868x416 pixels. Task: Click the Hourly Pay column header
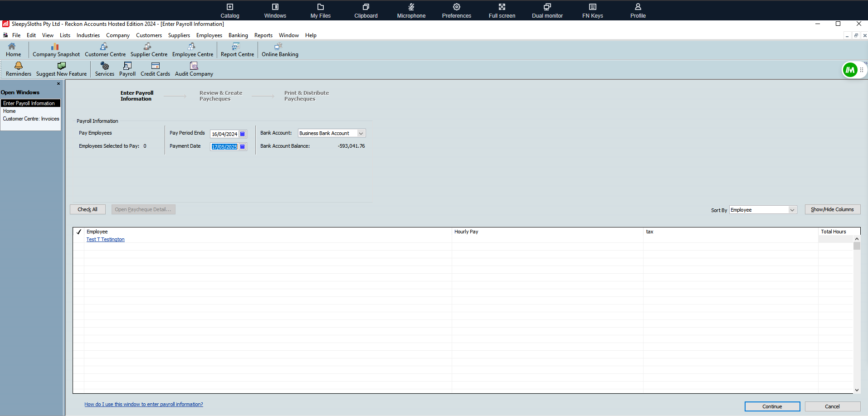pos(547,232)
